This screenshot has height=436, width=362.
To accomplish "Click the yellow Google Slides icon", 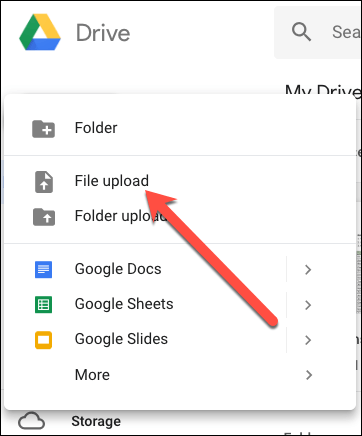I will click(x=44, y=340).
